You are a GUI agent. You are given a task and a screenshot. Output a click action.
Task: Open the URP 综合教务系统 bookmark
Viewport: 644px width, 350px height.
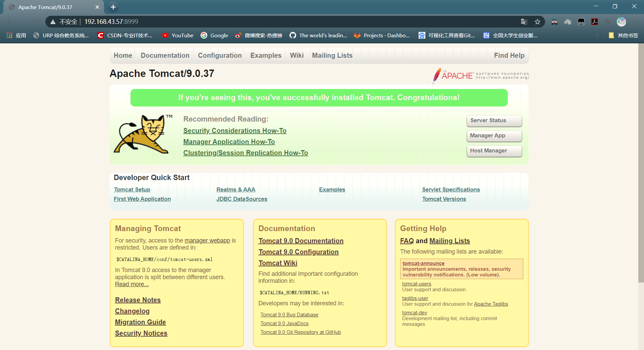(x=61, y=35)
